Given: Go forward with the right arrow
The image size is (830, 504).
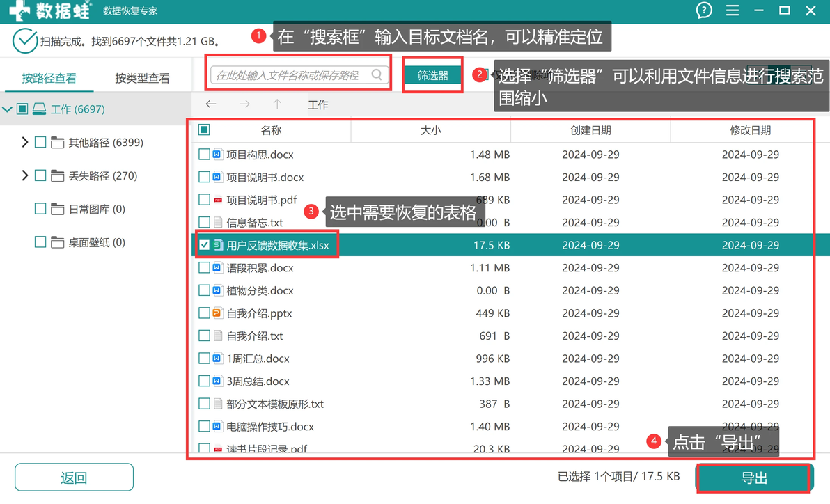Looking at the screenshot, I should pyautogui.click(x=244, y=104).
